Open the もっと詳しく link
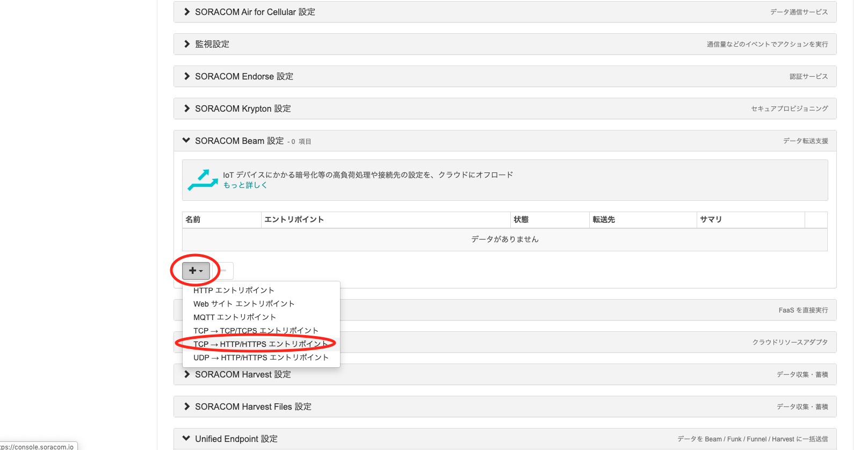This screenshot has width=868, height=450. pos(245,185)
